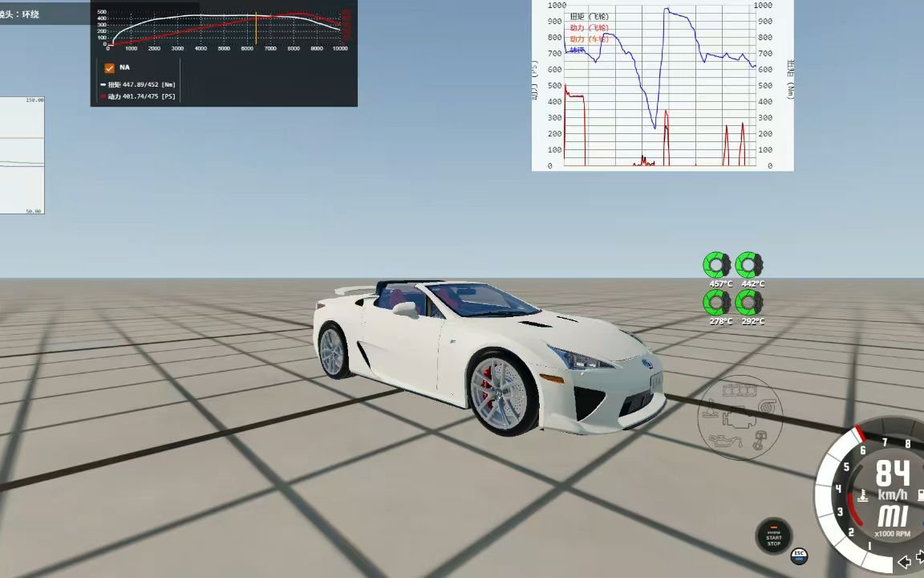Viewport: 924px width, 578px height.
Task: Click the rear-right brake icon showing 292°C
Action: point(750,303)
